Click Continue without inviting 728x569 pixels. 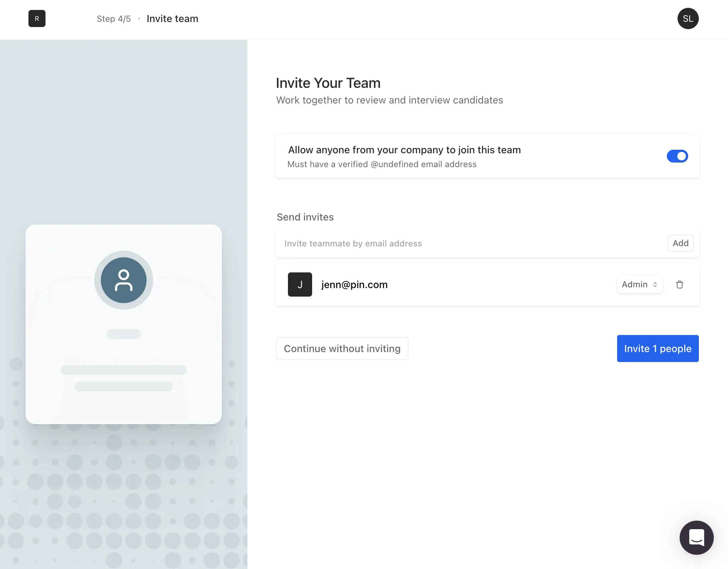[342, 349]
